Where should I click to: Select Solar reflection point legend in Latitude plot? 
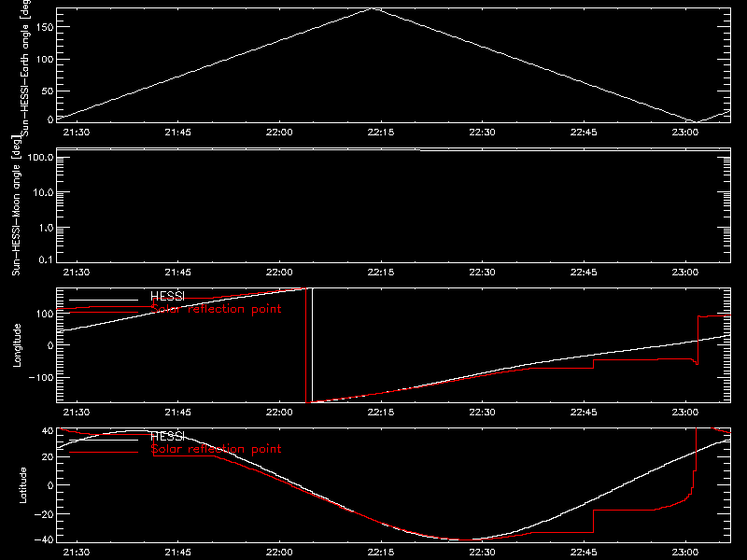216,449
